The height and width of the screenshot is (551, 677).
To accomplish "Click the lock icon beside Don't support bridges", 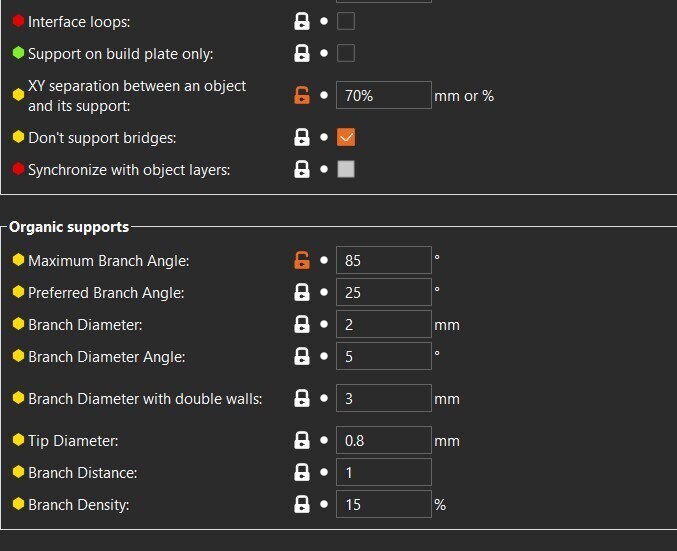I will click(301, 138).
